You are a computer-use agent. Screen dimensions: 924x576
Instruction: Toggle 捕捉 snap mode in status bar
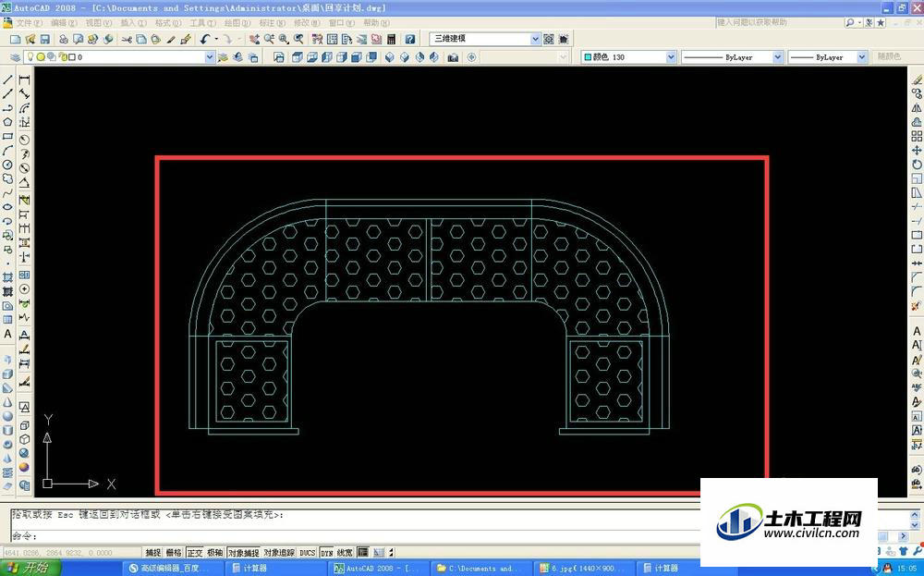pos(153,552)
